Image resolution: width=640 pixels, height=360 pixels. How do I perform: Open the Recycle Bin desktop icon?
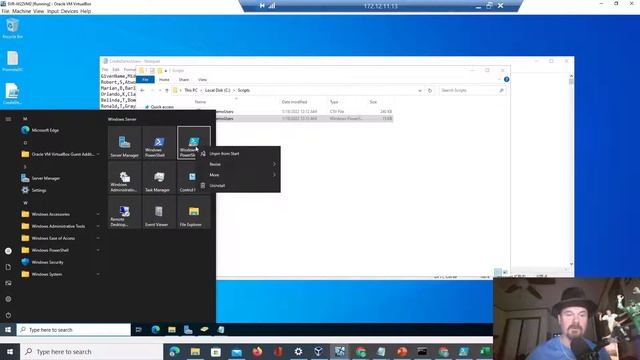pos(13,29)
